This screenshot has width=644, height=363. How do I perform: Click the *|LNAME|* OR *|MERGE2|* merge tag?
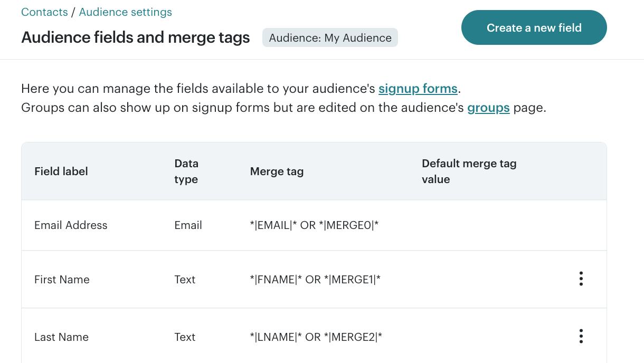[316, 337]
